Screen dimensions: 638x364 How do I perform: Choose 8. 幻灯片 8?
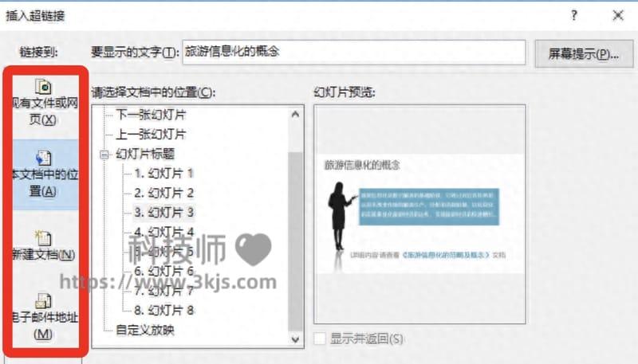click(164, 311)
